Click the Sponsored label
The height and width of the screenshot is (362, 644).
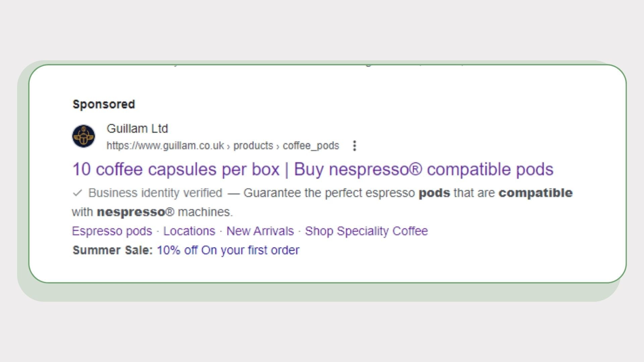104,104
